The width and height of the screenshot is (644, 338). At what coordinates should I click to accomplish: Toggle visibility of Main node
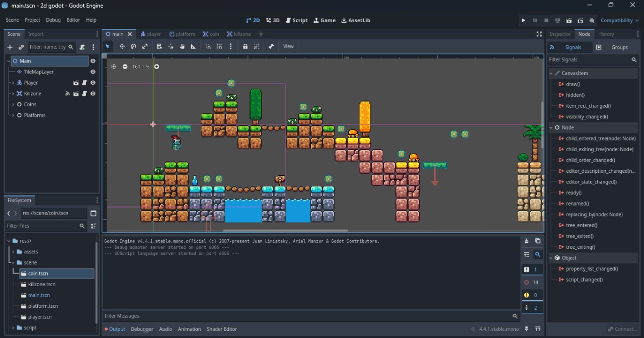coord(93,61)
